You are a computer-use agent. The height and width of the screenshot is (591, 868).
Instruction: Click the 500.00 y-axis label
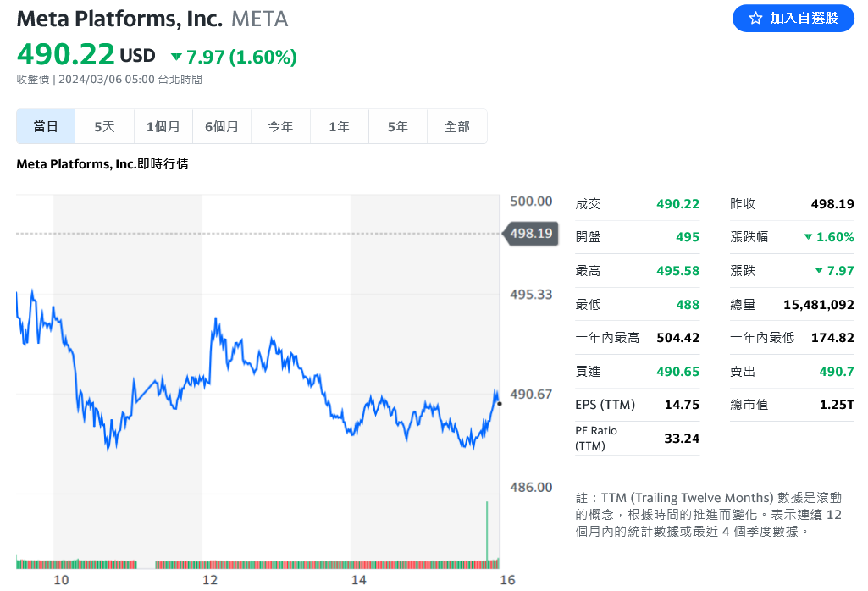click(531, 201)
